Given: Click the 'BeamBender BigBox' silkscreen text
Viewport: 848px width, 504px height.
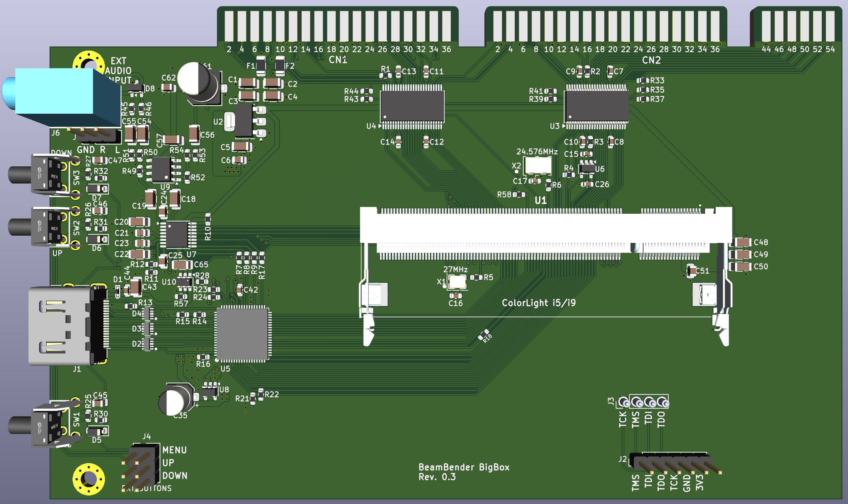Looking at the screenshot, I should tap(464, 467).
